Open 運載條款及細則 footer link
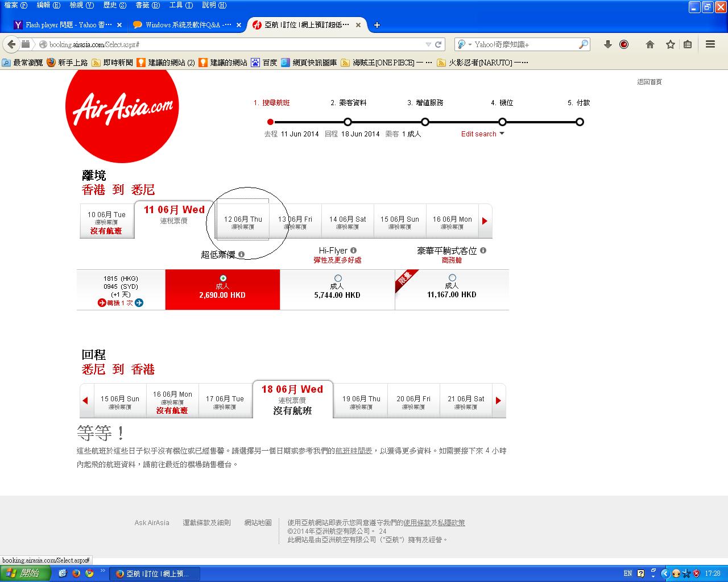 [x=207, y=523]
